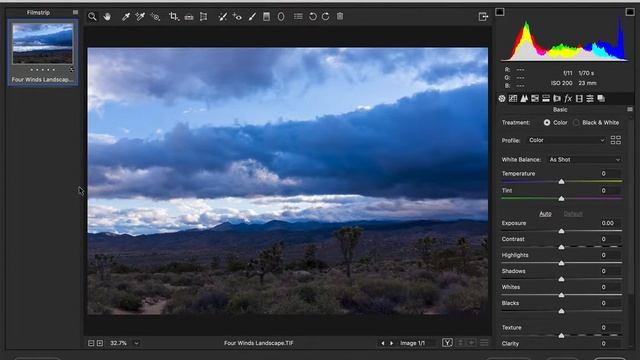Switch to the Split Toning tab

546,98
